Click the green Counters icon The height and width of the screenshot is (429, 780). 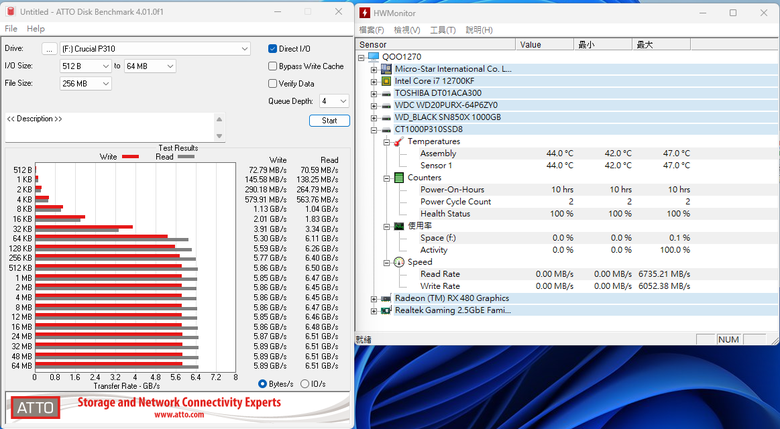(x=398, y=178)
